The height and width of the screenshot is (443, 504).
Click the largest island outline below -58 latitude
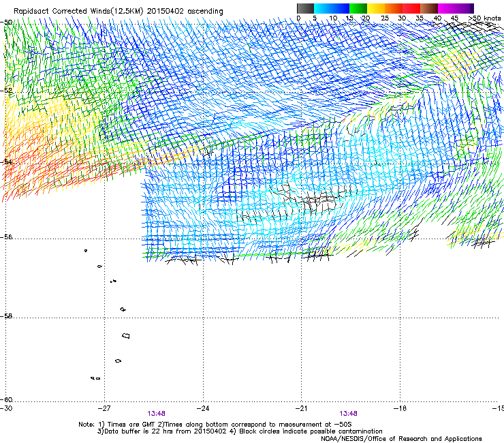(x=126, y=335)
